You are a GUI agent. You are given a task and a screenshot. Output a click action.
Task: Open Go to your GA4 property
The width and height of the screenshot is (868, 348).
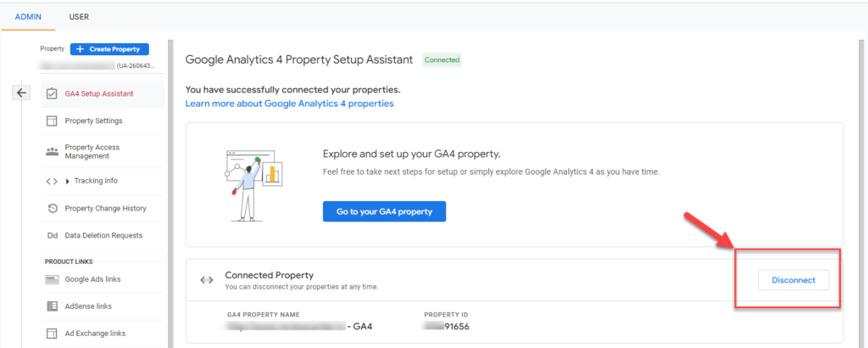click(384, 211)
